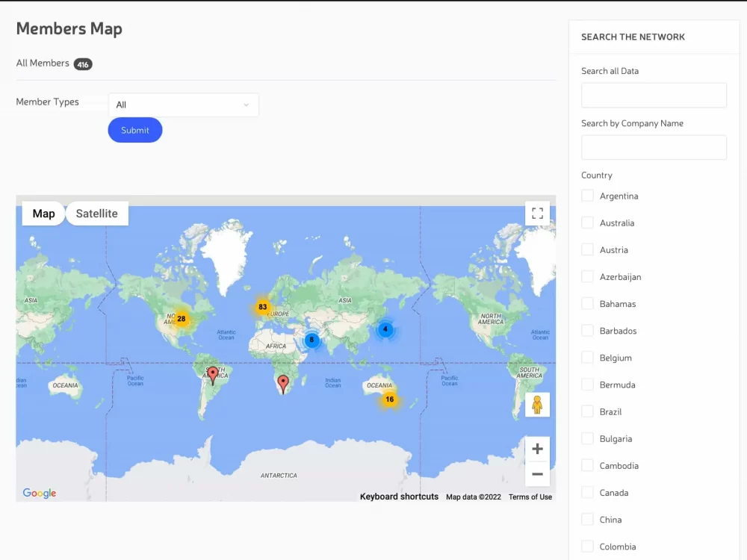This screenshot has height=560, width=747.
Task: Click the blue 4 cluster over Asia
Action: (385, 329)
